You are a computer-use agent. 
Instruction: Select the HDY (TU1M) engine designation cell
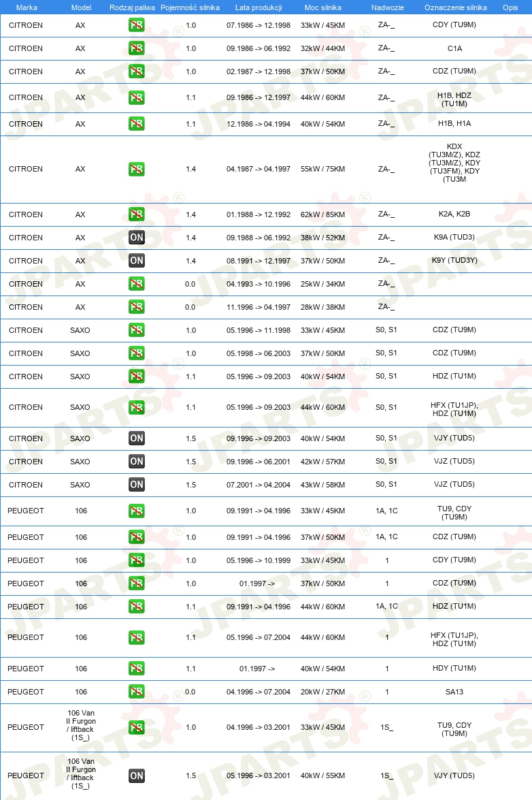coord(454,669)
